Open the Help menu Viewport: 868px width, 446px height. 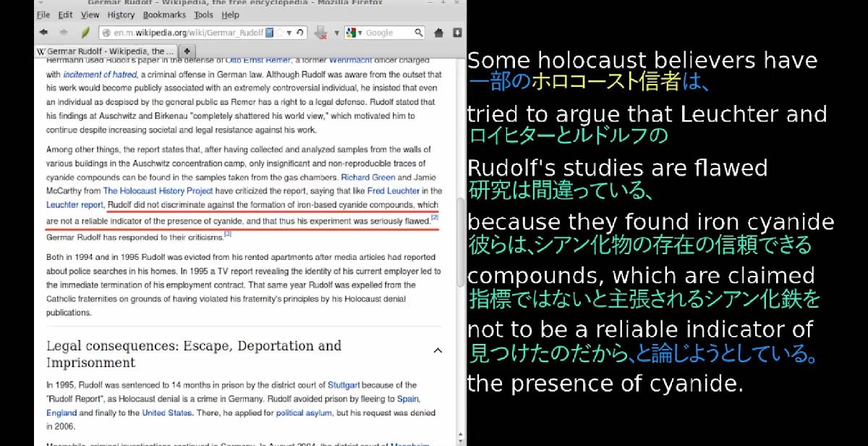coord(230,14)
